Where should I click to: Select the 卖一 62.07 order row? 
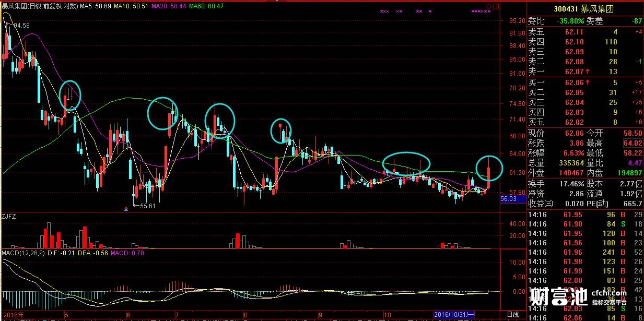586,72
